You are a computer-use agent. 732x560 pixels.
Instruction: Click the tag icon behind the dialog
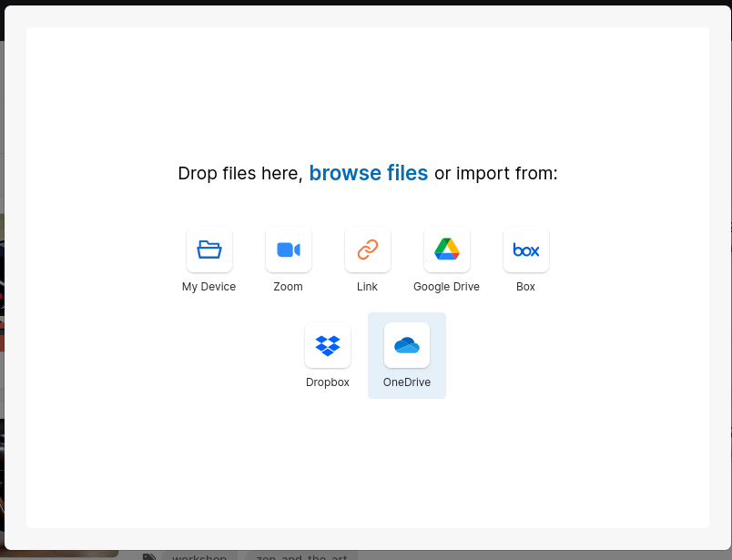(149, 556)
